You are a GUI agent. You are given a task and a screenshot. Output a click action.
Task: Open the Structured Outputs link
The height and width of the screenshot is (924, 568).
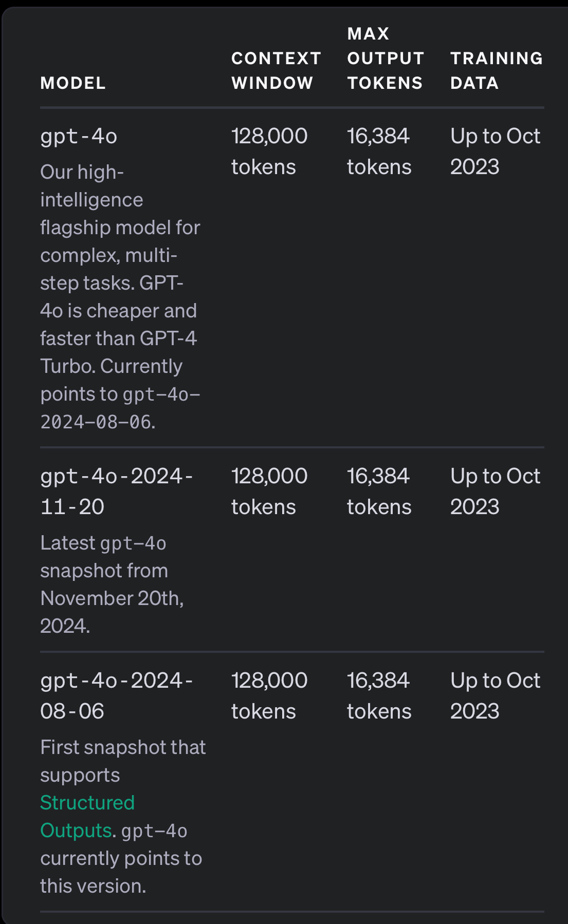click(x=87, y=816)
